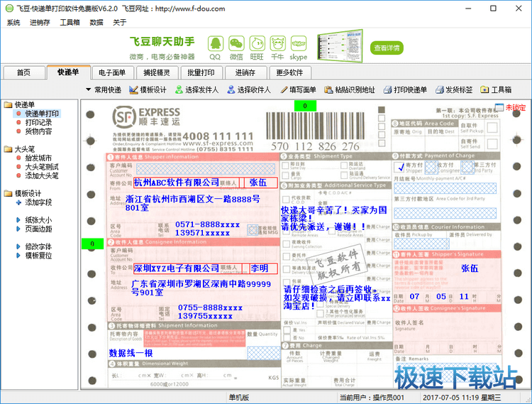Click 添加字段 plus item

click(34, 202)
